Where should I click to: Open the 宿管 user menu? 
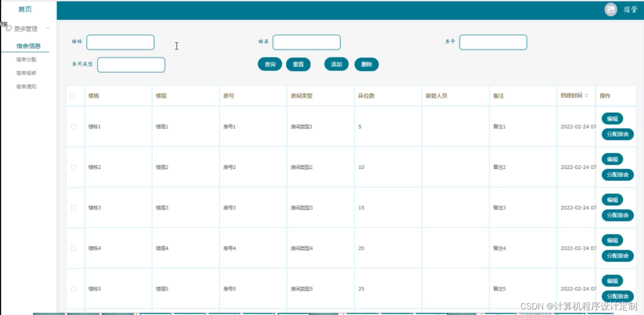pos(630,10)
